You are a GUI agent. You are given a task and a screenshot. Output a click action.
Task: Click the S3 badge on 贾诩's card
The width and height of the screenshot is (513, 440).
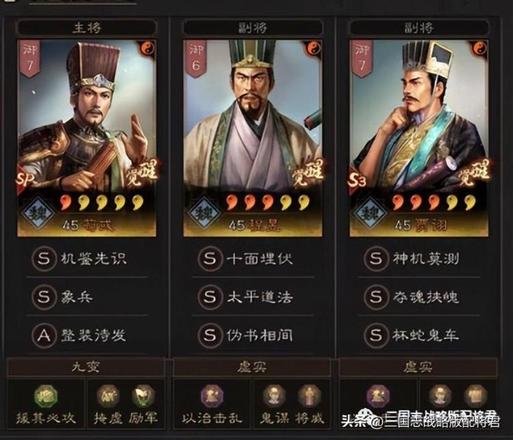(357, 181)
